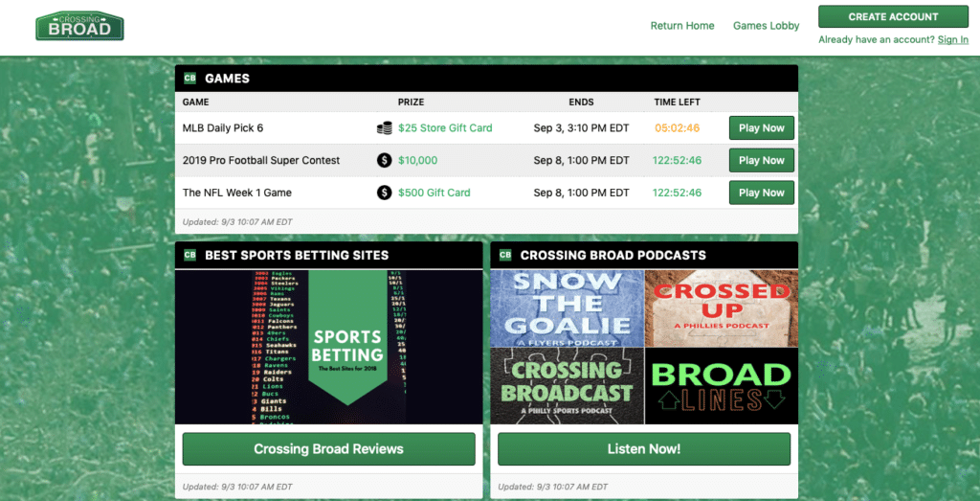980x501 pixels.
Task: Follow the Sign In link
Action: click(x=952, y=40)
